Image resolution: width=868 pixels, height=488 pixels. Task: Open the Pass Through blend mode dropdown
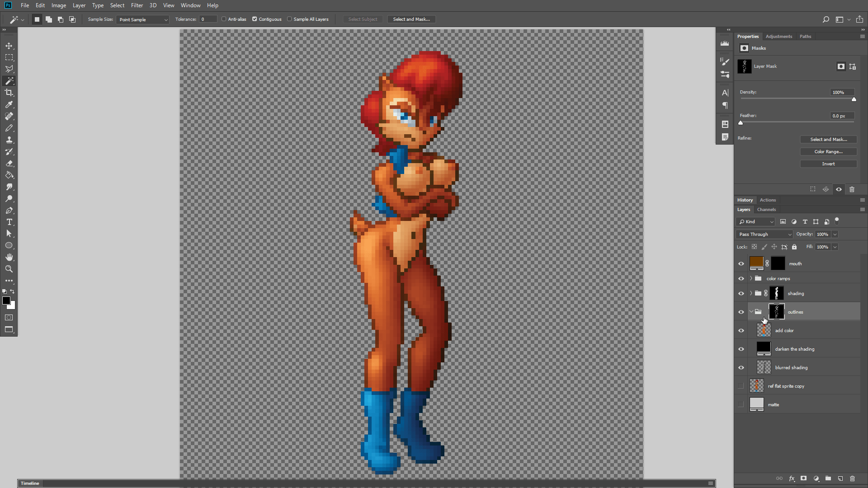point(764,234)
